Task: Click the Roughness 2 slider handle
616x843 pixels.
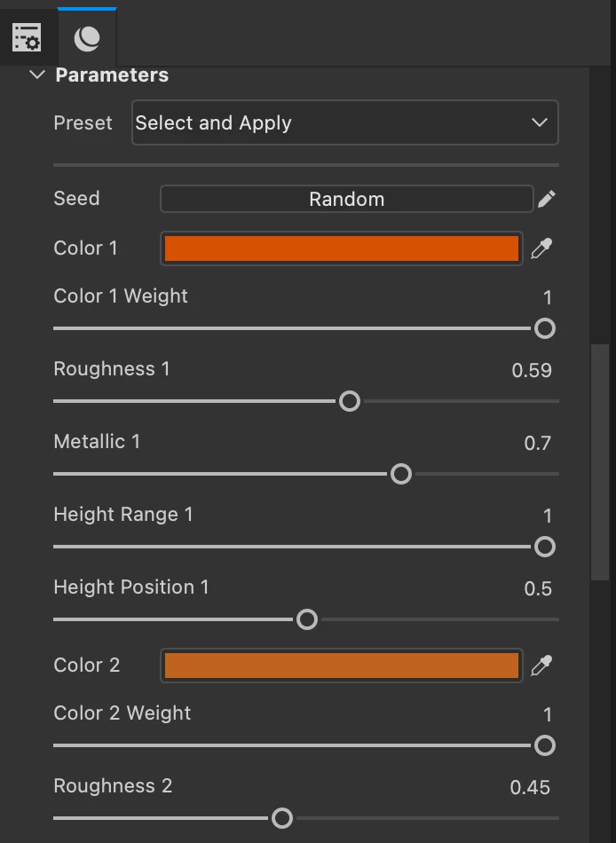Action: coord(282,818)
